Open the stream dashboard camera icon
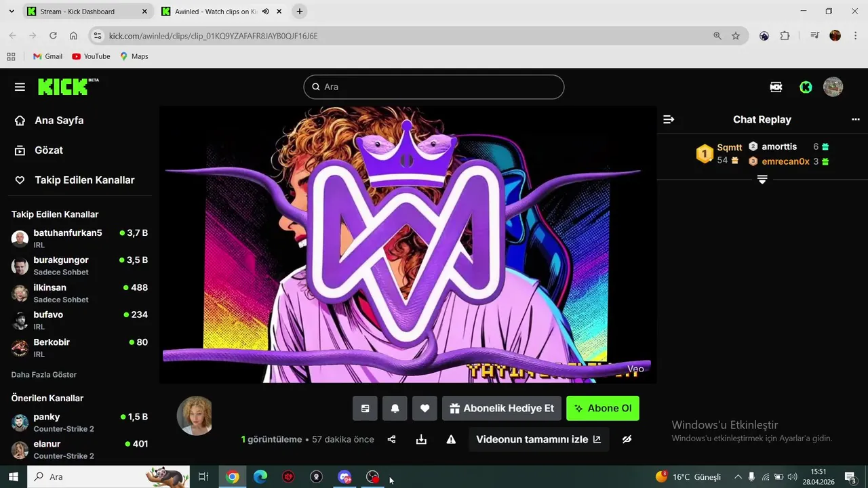This screenshot has height=488, width=868. [776, 87]
